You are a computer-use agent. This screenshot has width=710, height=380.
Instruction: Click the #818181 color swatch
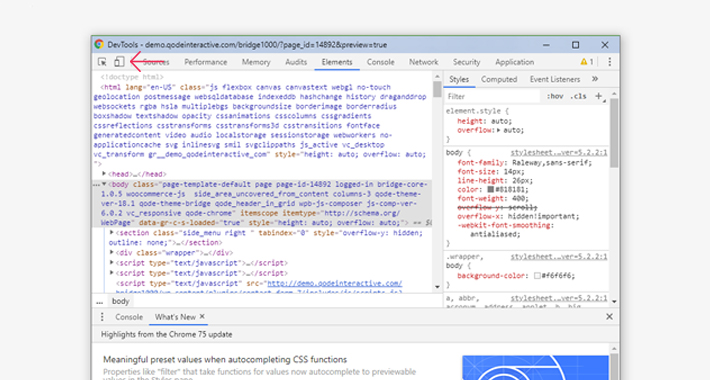(490, 189)
